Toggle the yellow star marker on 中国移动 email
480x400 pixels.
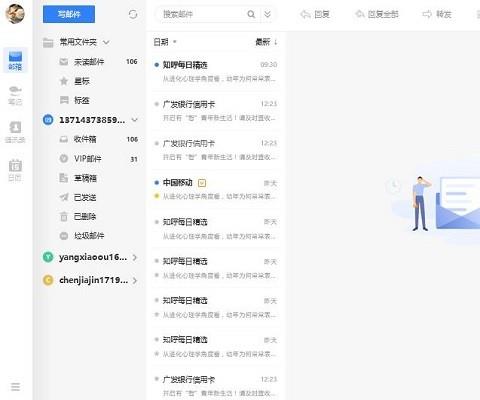tap(157, 196)
